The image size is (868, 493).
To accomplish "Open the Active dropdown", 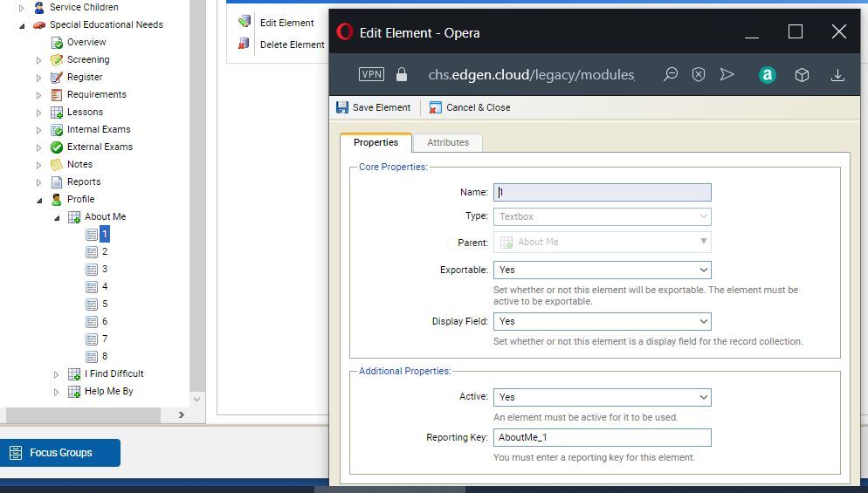I will (602, 397).
